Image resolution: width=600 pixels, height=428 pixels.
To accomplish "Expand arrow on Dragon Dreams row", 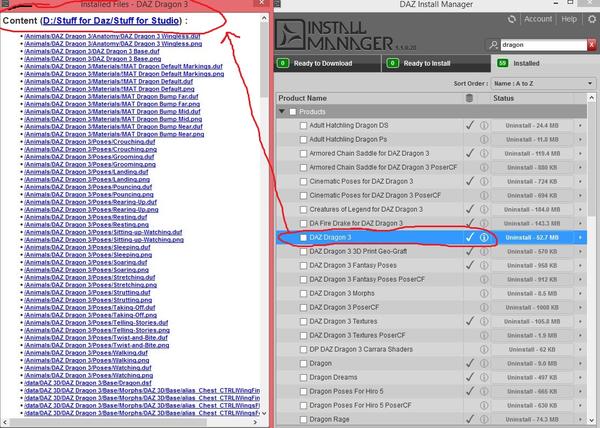I will [x=580, y=377].
